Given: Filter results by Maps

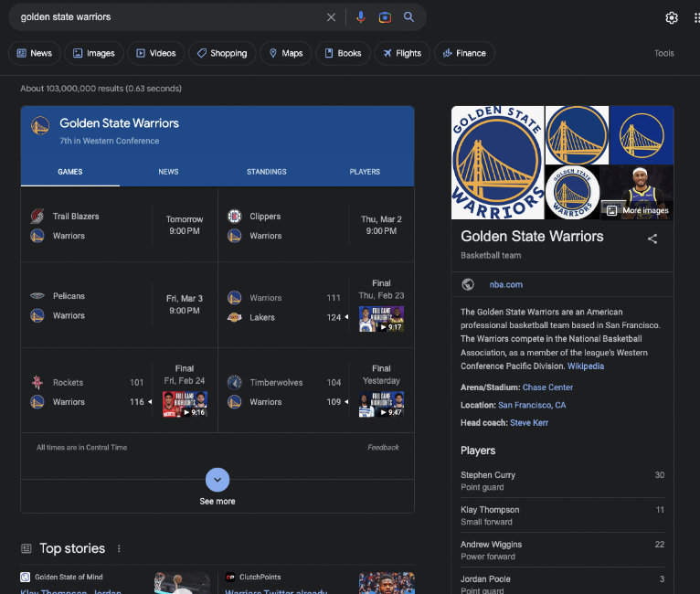Looking at the screenshot, I should click(x=286, y=53).
